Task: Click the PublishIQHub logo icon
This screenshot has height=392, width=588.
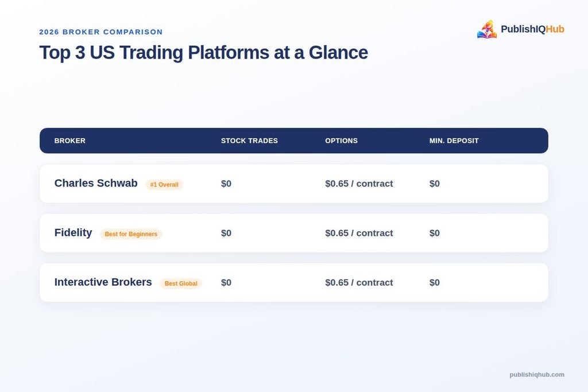Action: pos(487,29)
